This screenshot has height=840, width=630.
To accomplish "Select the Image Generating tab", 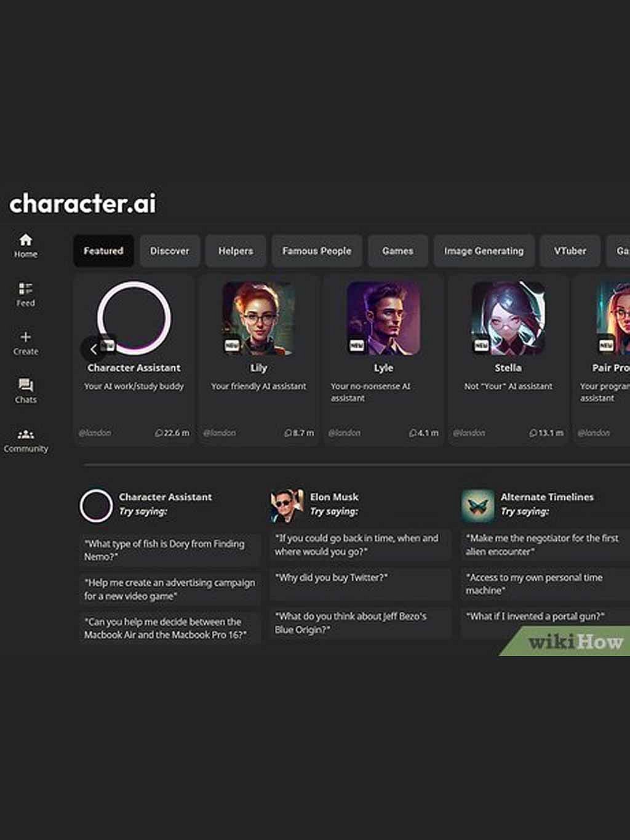I will tap(484, 250).
